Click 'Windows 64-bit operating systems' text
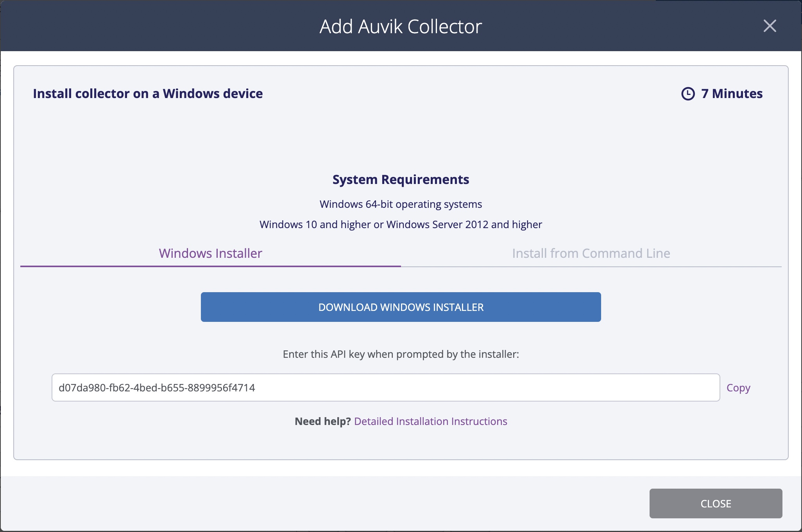 point(401,204)
